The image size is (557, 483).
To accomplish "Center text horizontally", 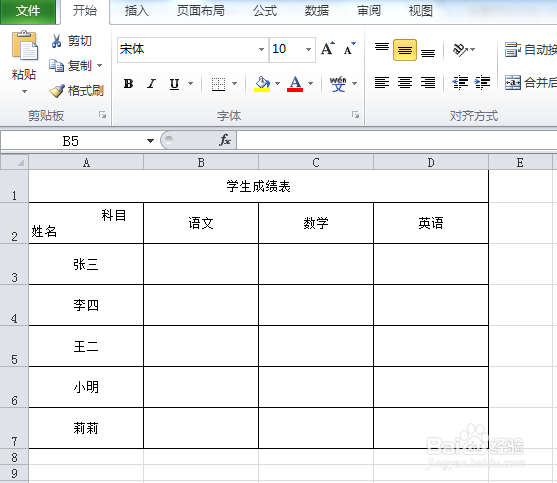I will [x=405, y=83].
